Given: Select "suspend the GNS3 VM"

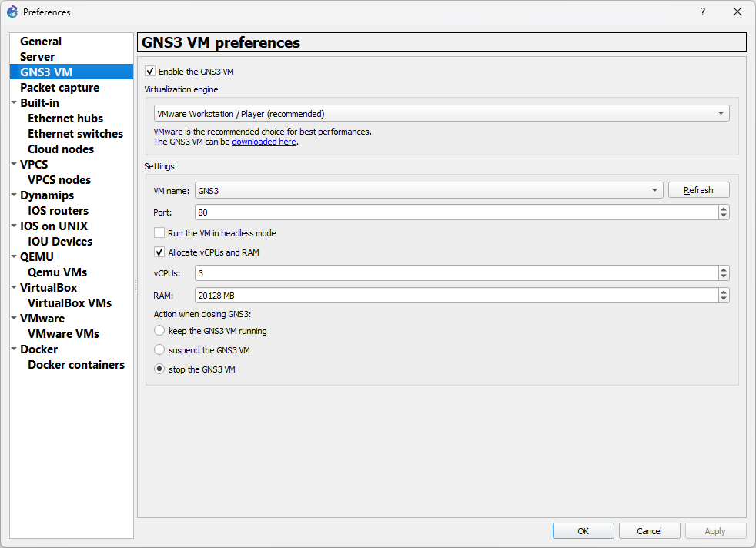Looking at the screenshot, I should coord(159,349).
